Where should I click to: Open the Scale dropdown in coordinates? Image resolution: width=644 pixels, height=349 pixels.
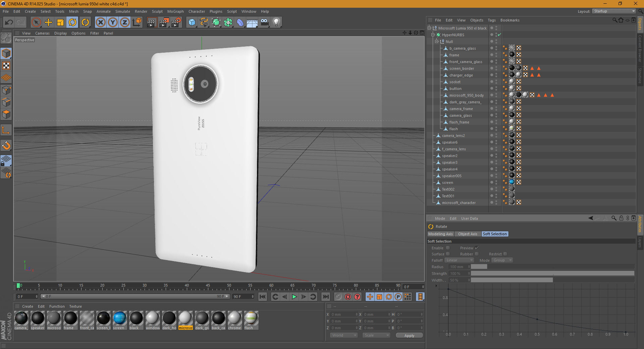click(x=376, y=335)
